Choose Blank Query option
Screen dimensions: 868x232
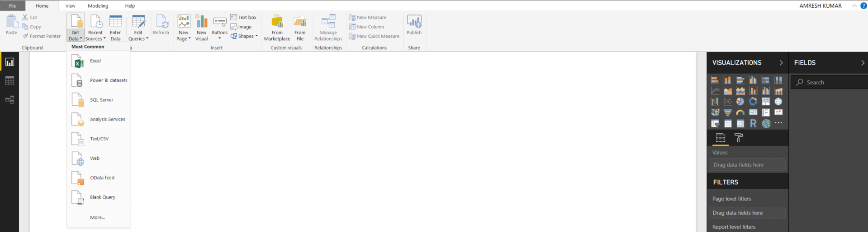(98, 197)
